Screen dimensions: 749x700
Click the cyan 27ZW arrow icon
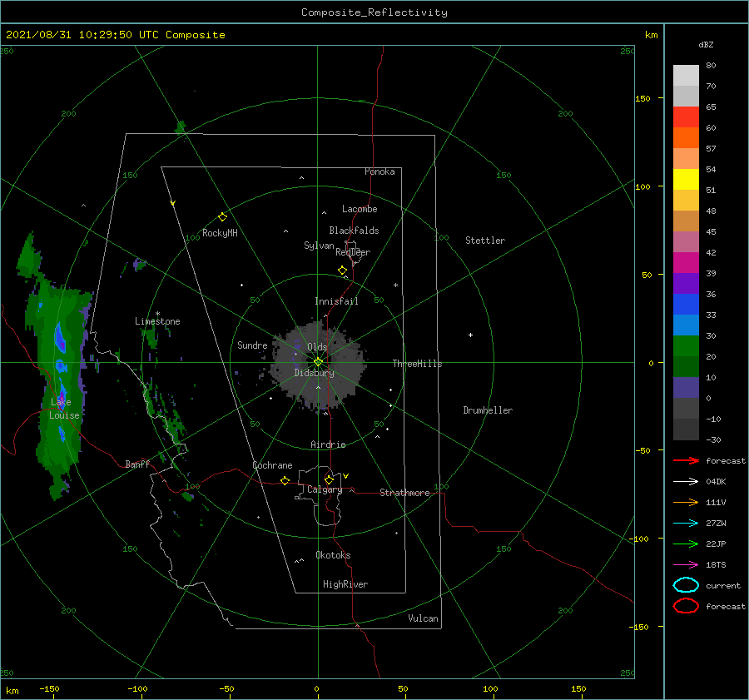pyautogui.click(x=686, y=524)
